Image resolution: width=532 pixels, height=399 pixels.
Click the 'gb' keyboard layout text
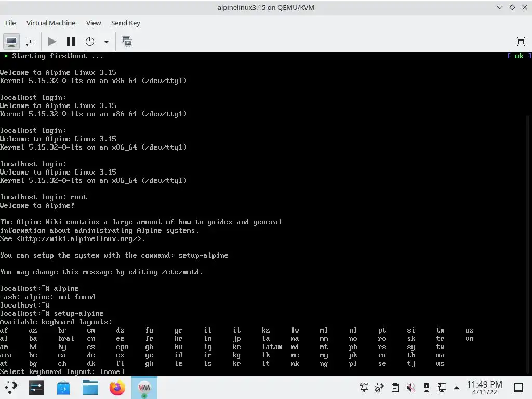(x=149, y=347)
